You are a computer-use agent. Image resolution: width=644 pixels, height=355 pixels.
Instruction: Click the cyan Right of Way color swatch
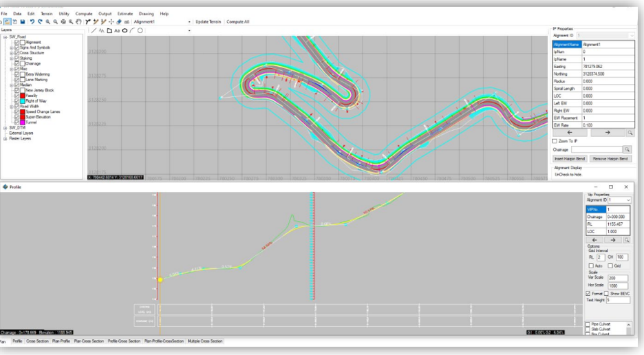click(23, 101)
